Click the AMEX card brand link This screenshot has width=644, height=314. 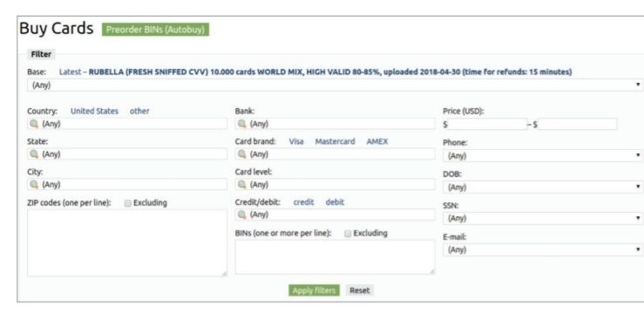[x=377, y=141]
